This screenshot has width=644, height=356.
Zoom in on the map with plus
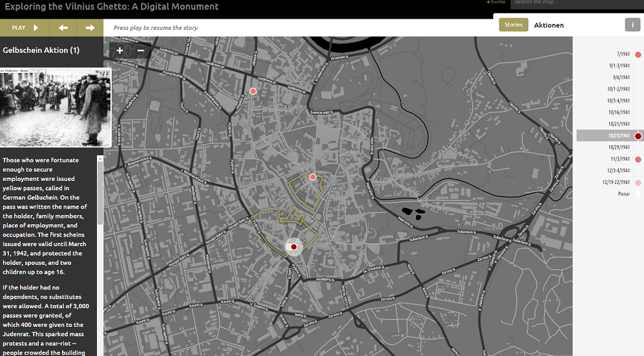tap(120, 50)
